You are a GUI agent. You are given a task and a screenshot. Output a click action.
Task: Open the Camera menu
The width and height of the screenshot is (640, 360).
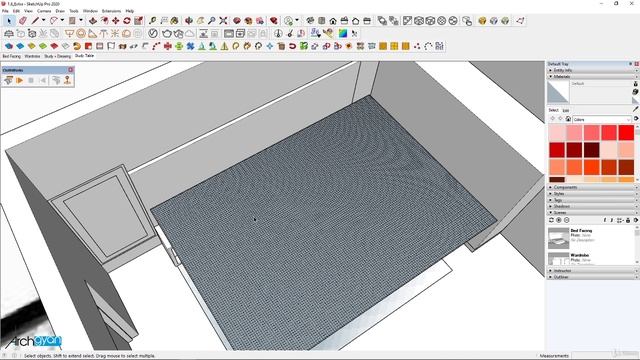pos(44,11)
